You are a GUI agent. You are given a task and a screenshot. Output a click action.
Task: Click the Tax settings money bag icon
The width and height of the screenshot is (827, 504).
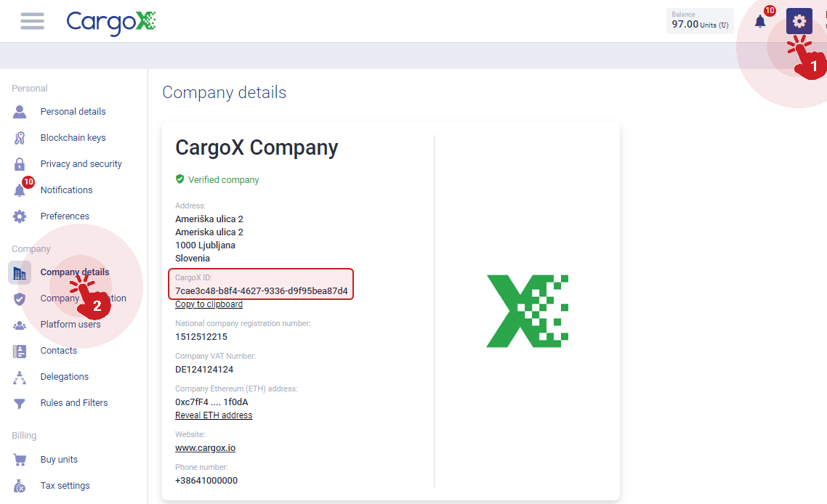tap(20, 486)
